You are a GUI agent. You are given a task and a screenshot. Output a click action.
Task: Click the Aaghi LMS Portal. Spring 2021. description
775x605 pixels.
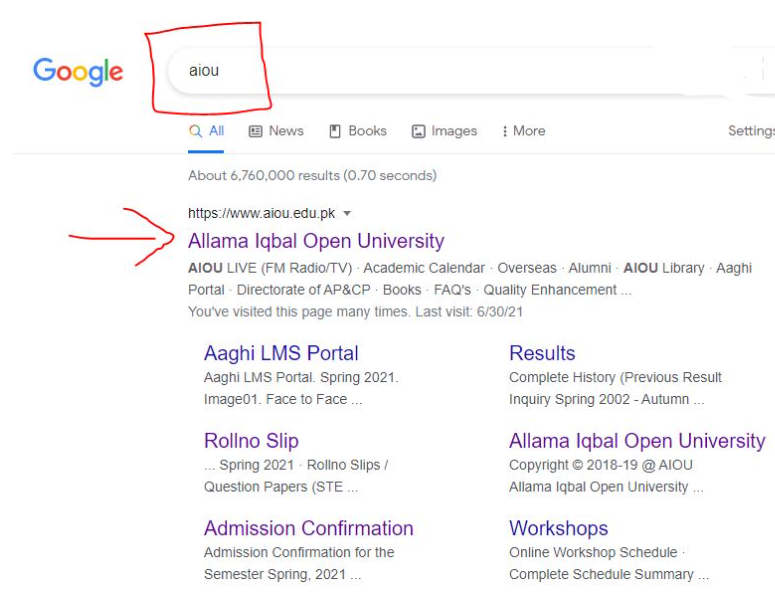(301, 377)
